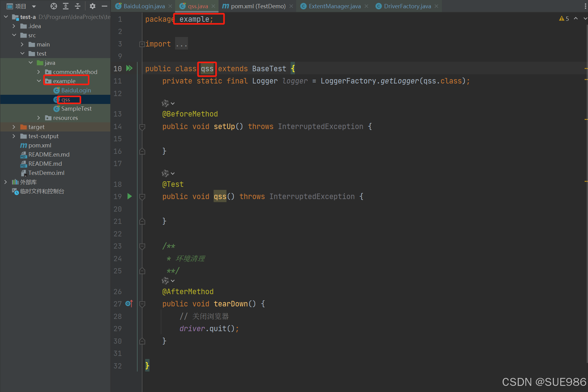Run the qss test method gutter arrow
588x392 pixels.
point(130,196)
